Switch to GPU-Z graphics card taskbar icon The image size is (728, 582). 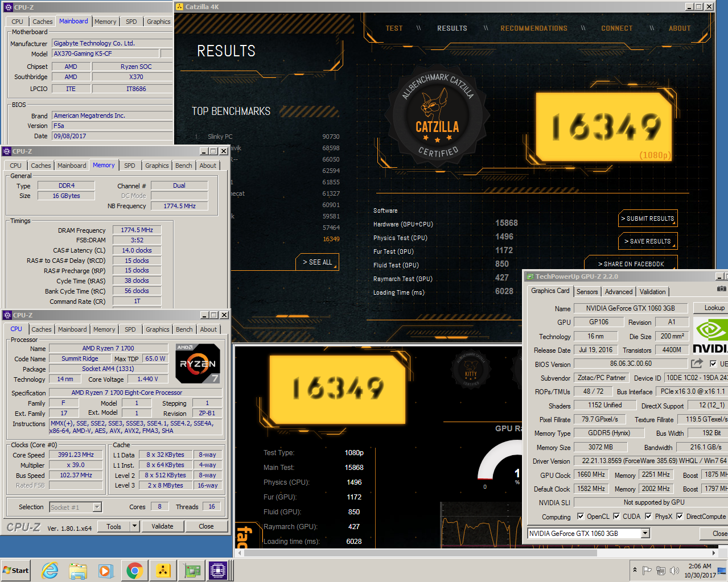click(x=191, y=570)
